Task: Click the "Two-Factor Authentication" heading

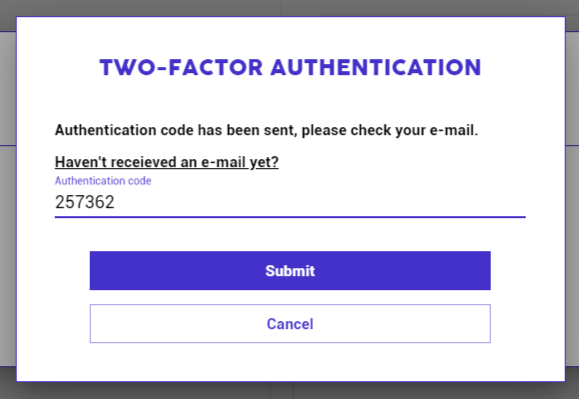Action: click(290, 68)
